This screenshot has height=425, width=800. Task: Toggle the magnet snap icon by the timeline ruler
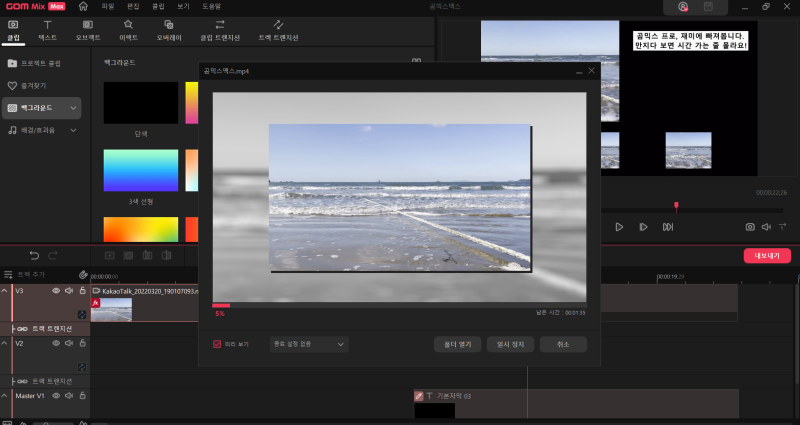click(83, 275)
